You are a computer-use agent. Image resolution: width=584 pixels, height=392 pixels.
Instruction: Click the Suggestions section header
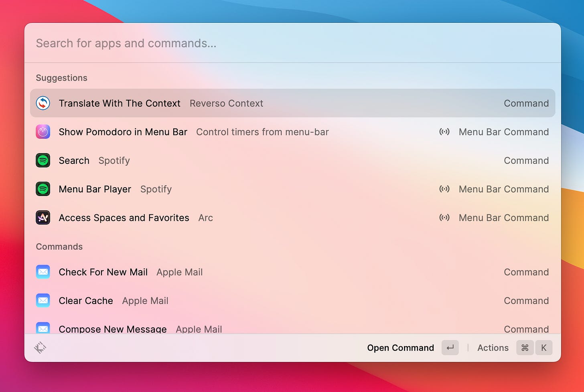[x=61, y=78]
